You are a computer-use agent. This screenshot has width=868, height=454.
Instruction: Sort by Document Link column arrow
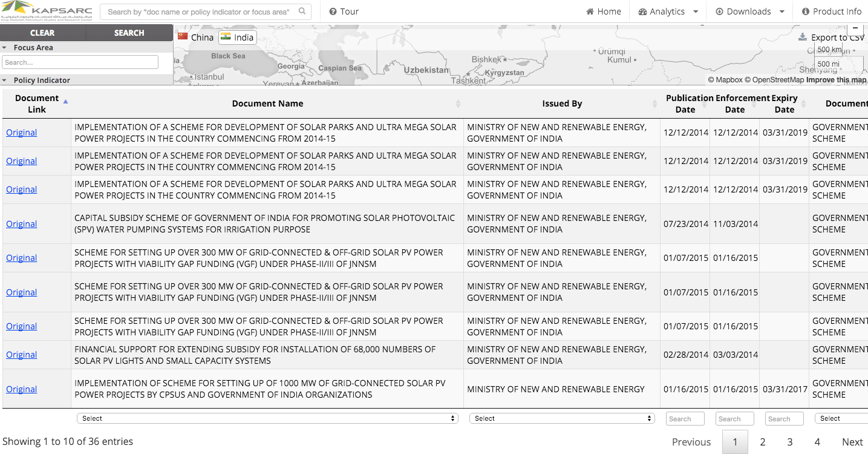(x=65, y=101)
